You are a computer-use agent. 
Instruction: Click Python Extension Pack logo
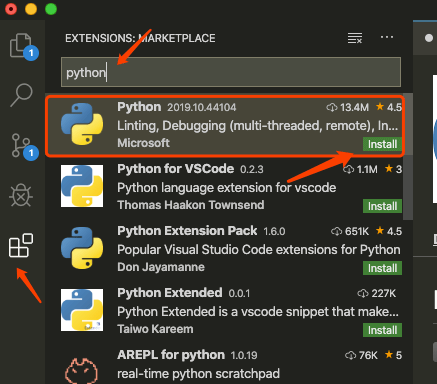tap(82, 248)
